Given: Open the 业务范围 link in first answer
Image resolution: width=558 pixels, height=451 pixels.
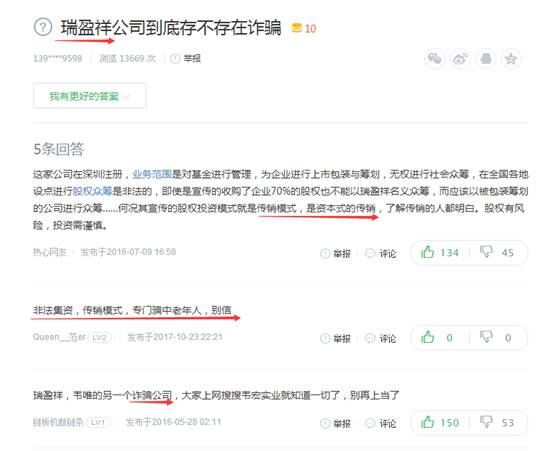Looking at the screenshot, I should tap(152, 174).
